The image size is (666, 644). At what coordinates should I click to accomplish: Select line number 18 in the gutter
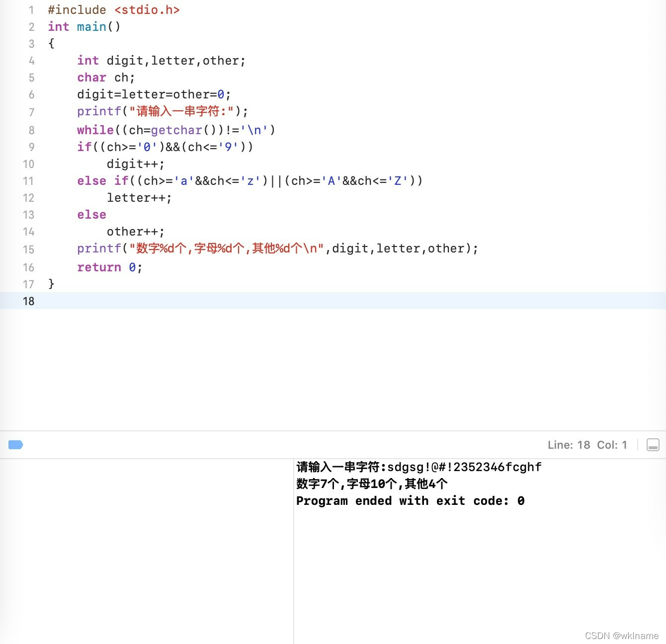(28, 301)
